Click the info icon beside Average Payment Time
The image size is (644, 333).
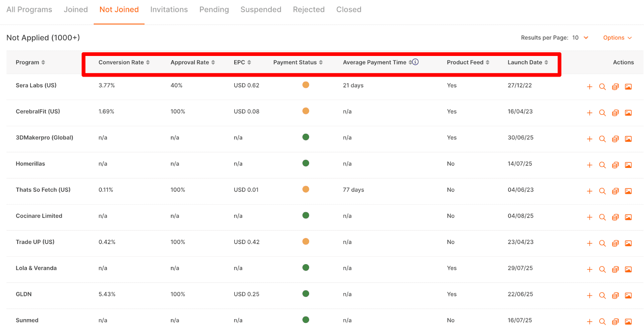pos(415,62)
